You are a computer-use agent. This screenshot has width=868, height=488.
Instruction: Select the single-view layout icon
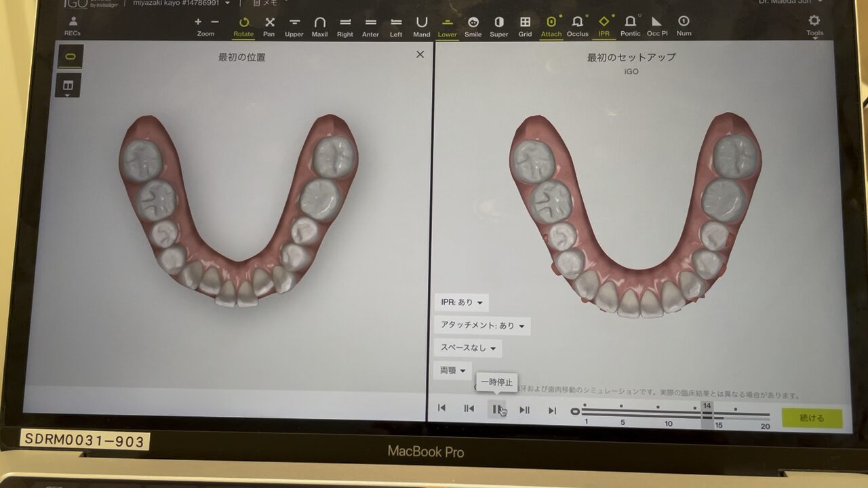click(70, 57)
